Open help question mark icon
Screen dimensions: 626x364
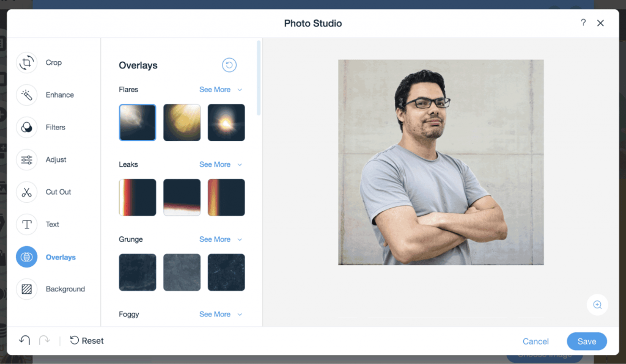pyautogui.click(x=583, y=23)
